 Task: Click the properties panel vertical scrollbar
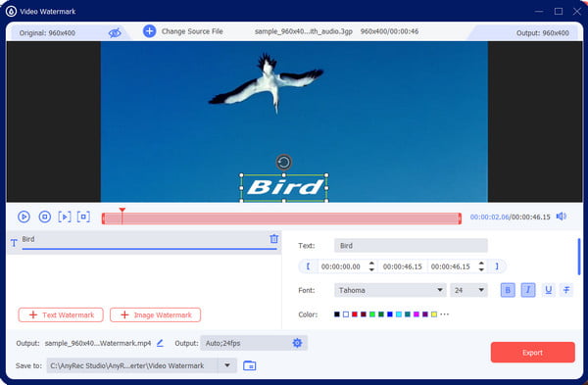tap(579, 257)
